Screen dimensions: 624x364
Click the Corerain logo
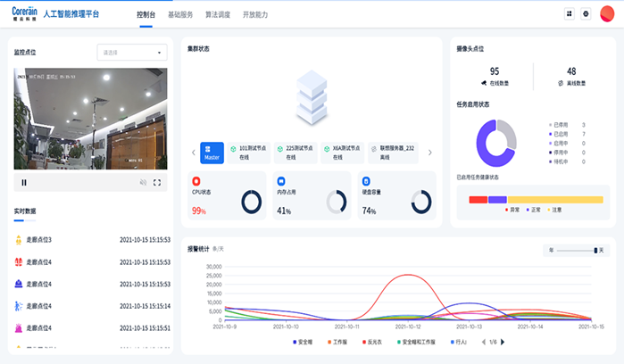[25, 13]
